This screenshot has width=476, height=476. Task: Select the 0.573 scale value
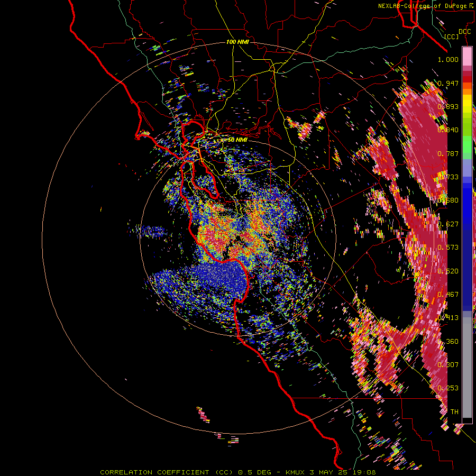coord(448,247)
